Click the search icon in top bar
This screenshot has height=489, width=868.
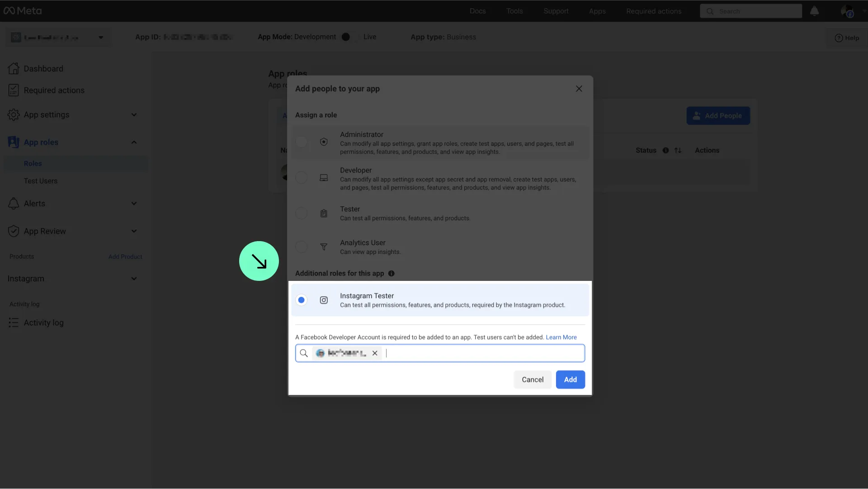pos(710,11)
